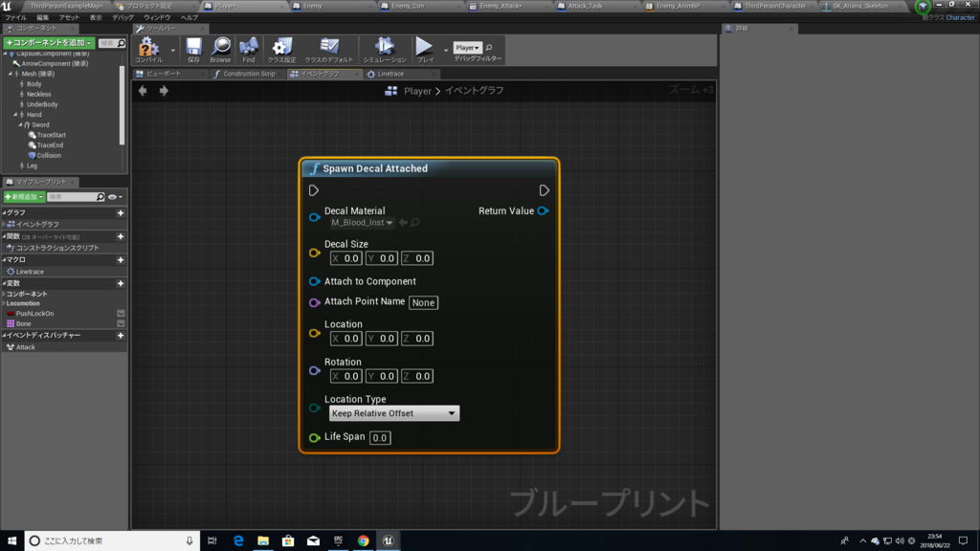
Task: Open the Player debug filter dropdown
Action: pyautogui.click(x=467, y=48)
